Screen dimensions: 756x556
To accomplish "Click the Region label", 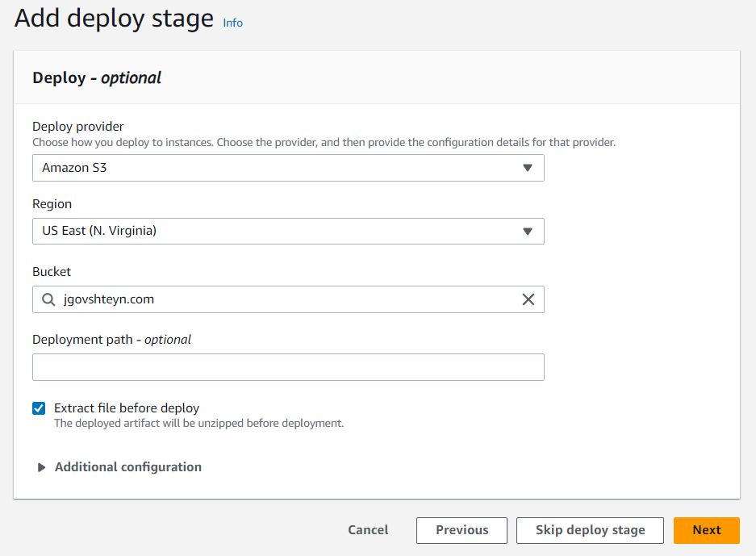I will point(52,204).
